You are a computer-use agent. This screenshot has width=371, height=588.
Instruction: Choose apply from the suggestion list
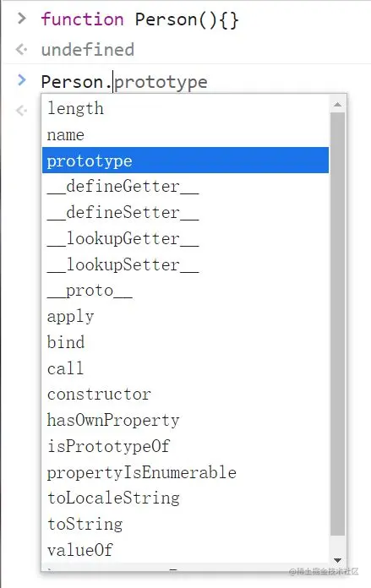pyautogui.click(x=185, y=317)
